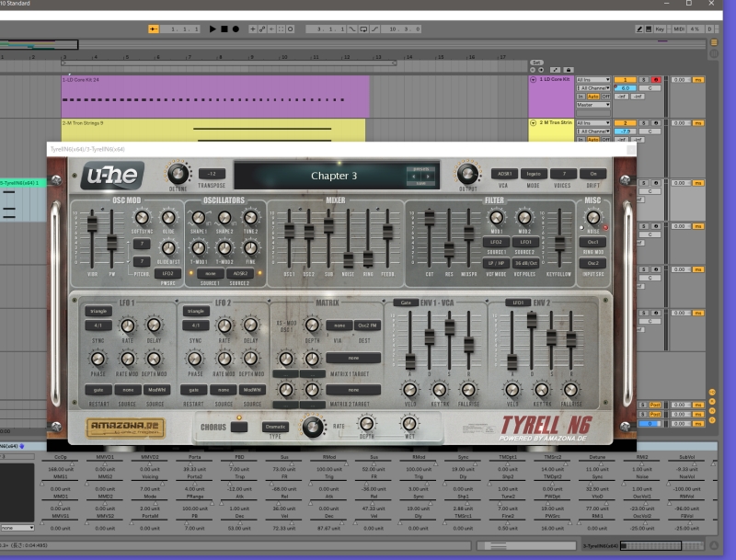Click the Stop button in transport
Image resolution: width=736 pixels, height=560 pixels.
pos(224,29)
